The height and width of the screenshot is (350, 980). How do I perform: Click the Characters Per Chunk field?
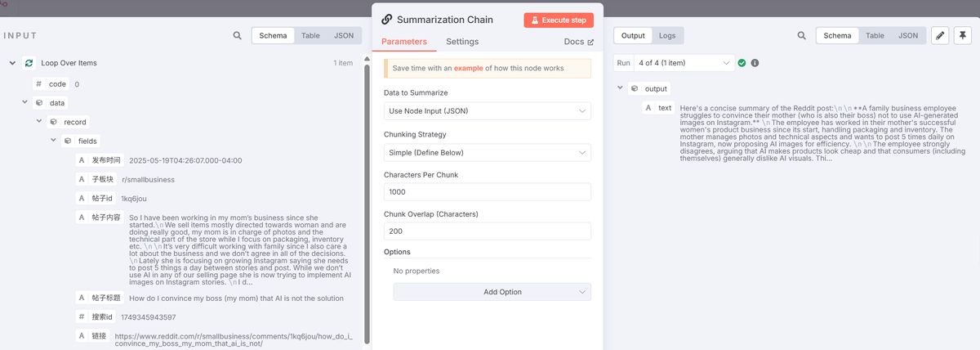point(488,191)
